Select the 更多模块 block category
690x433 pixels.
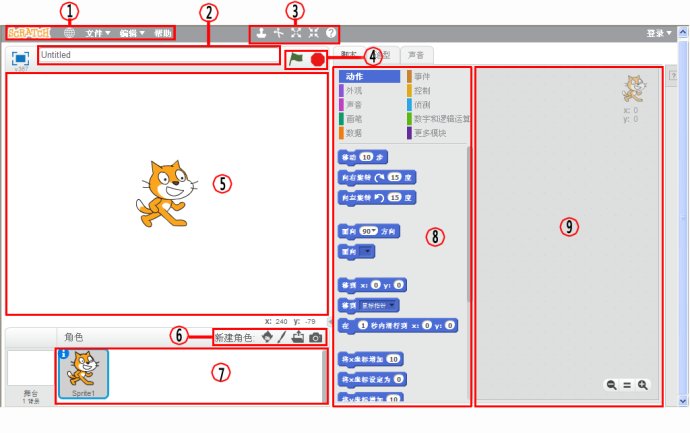(x=429, y=133)
